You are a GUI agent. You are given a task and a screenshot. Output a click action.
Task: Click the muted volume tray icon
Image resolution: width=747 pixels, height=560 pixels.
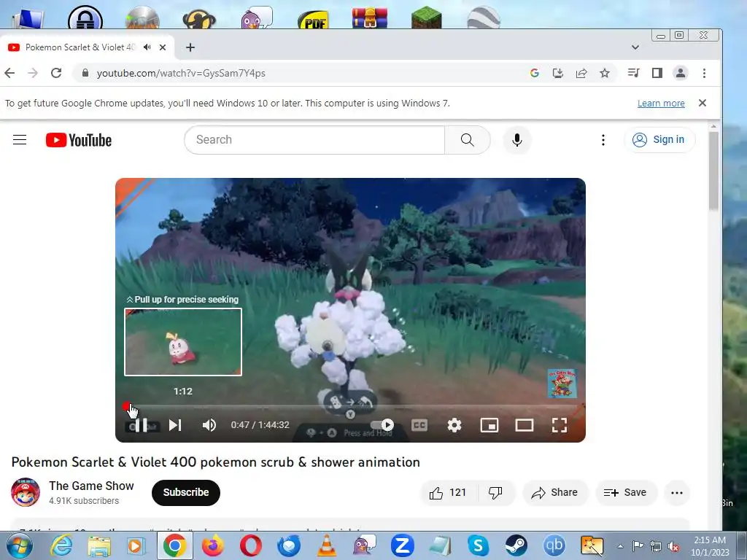673,546
